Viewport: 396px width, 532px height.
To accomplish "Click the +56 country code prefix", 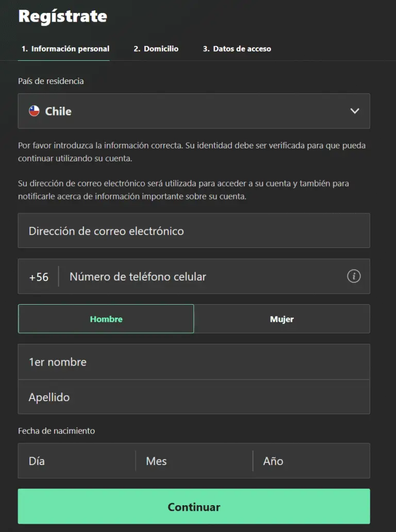I will tap(39, 277).
